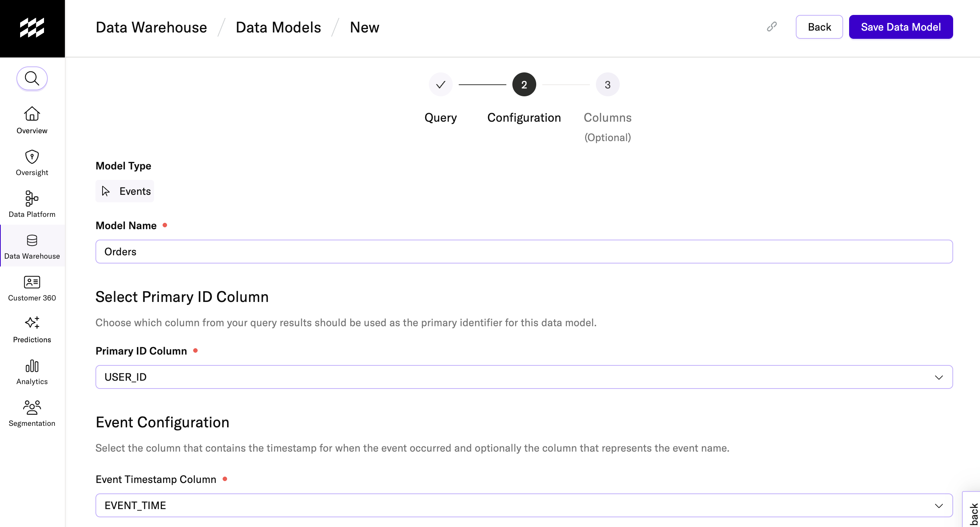This screenshot has width=980, height=527.
Task: Select the Data Warehouse database icon
Action: coord(32,241)
